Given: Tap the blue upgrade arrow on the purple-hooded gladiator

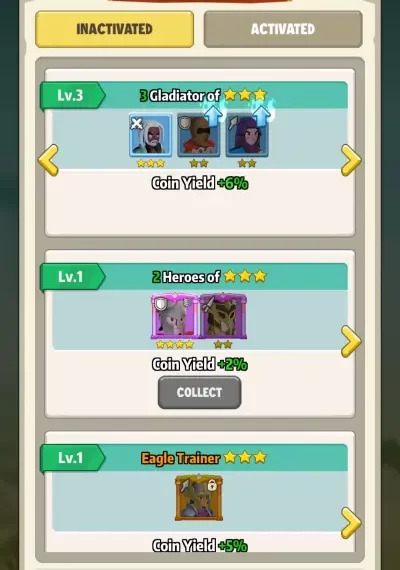Looking at the screenshot, I should point(261,113).
